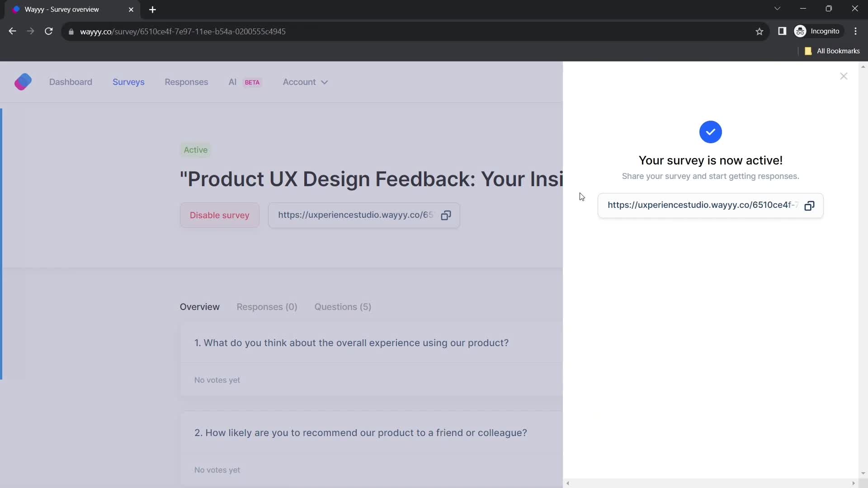Click the copy URL icon in modal
868x488 pixels.
(x=810, y=205)
